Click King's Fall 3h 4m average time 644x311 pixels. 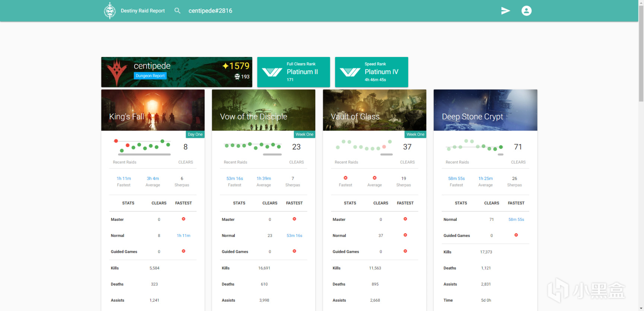point(153,178)
